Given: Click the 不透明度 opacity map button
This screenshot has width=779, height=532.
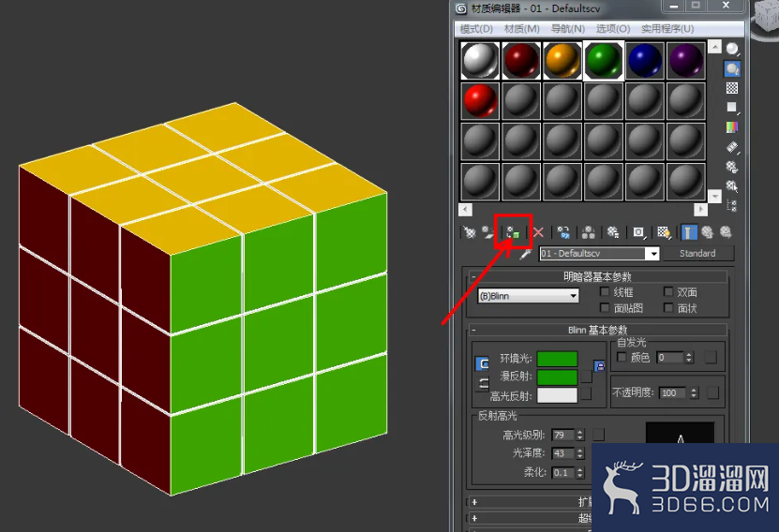Looking at the screenshot, I should pos(712,393).
